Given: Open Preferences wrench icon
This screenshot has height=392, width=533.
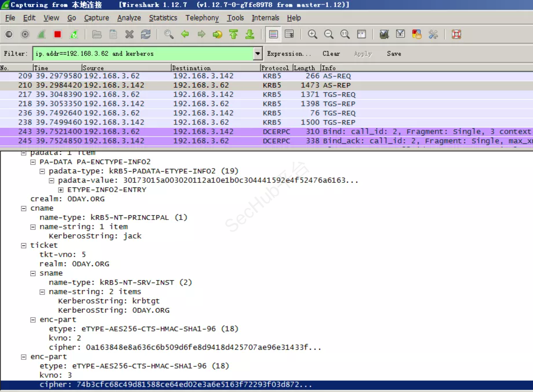Looking at the screenshot, I should [x=433, y=34].
